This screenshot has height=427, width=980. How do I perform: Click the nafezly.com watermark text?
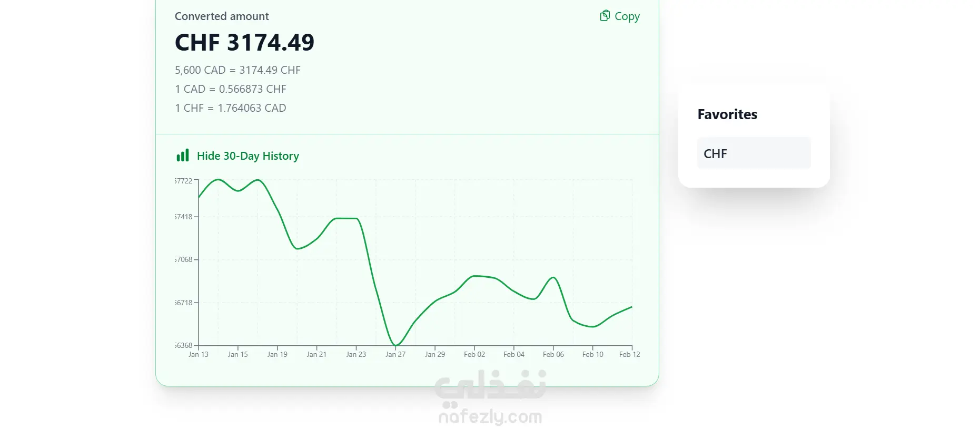490,416
